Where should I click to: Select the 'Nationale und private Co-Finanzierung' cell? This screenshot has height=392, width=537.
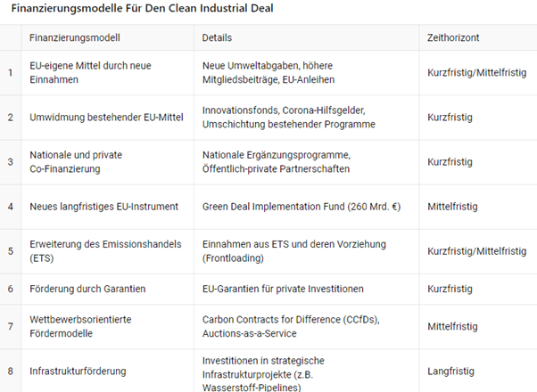click(x=76, y=161)
